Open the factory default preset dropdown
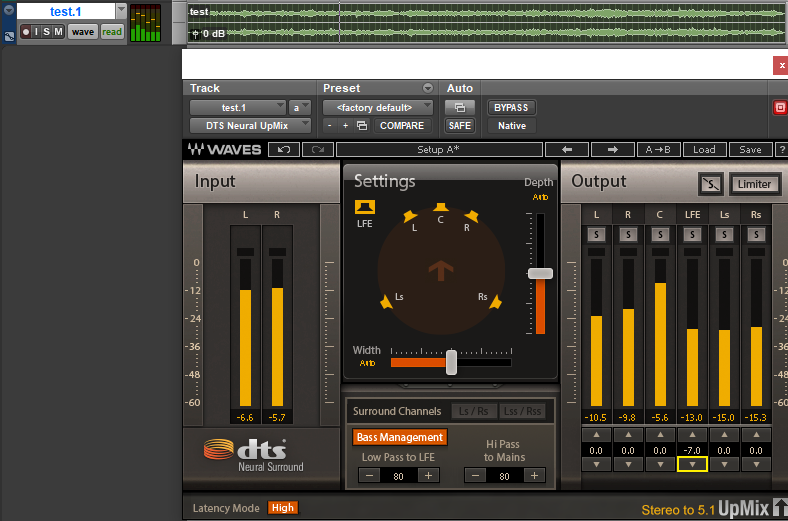 pos(377,108)
